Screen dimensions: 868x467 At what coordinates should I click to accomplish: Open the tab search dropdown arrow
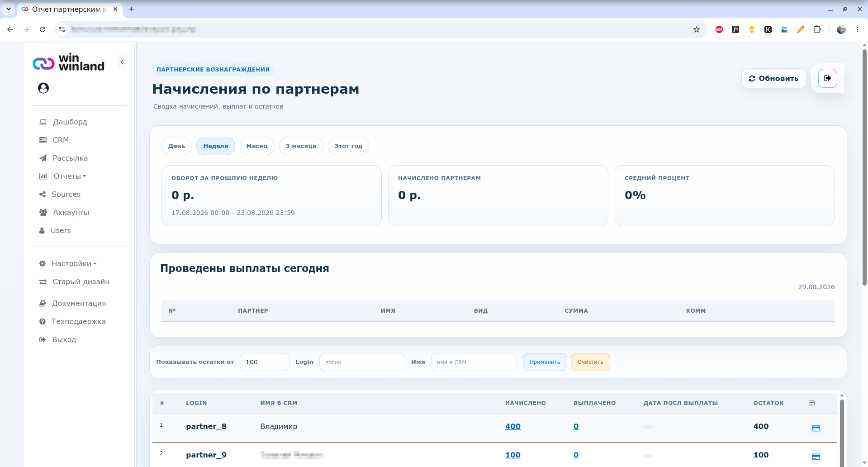[9, 9]
